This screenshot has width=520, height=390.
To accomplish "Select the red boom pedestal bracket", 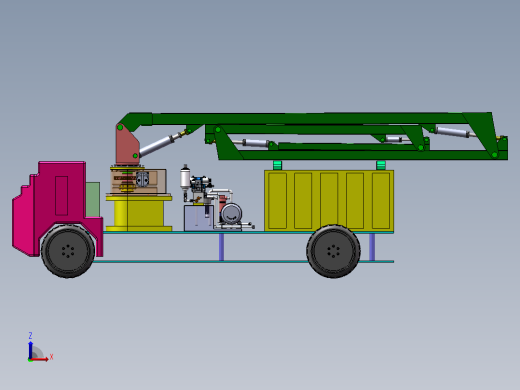I will [127, 144].
